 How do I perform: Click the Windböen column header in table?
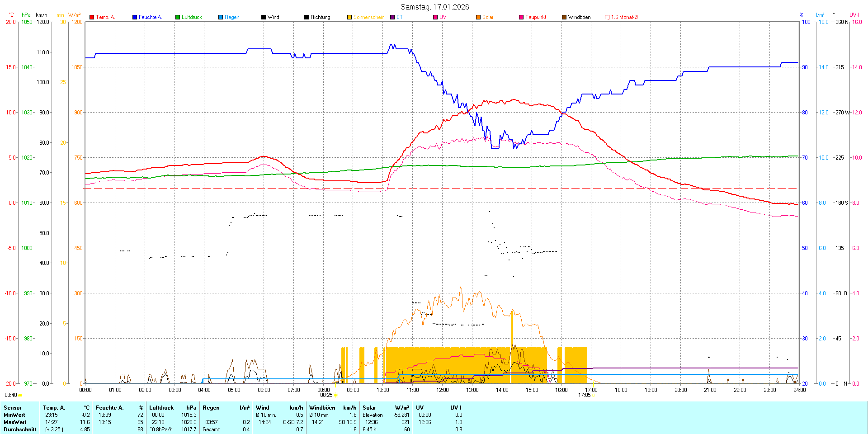322,408
